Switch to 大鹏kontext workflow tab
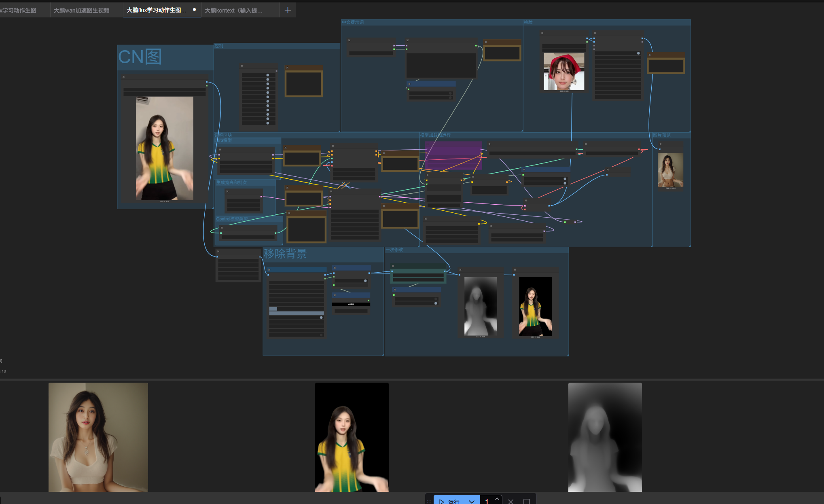 click(x=233, y=10)
